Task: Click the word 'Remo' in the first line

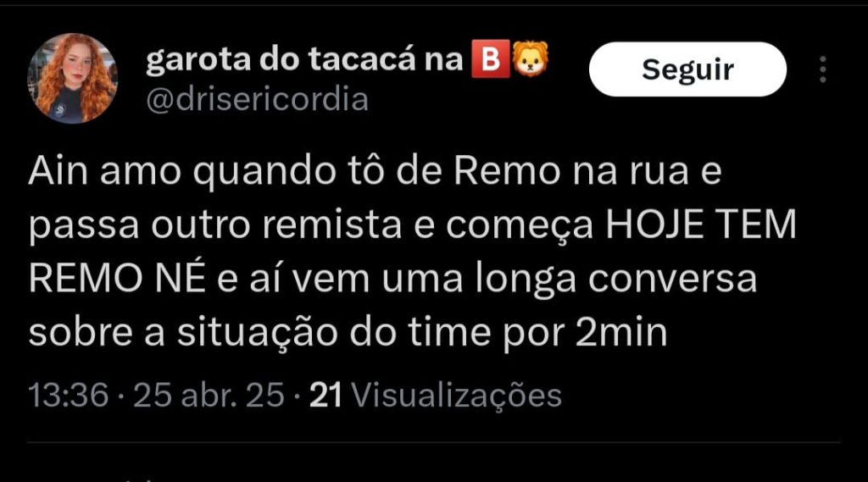Action: 507,170
